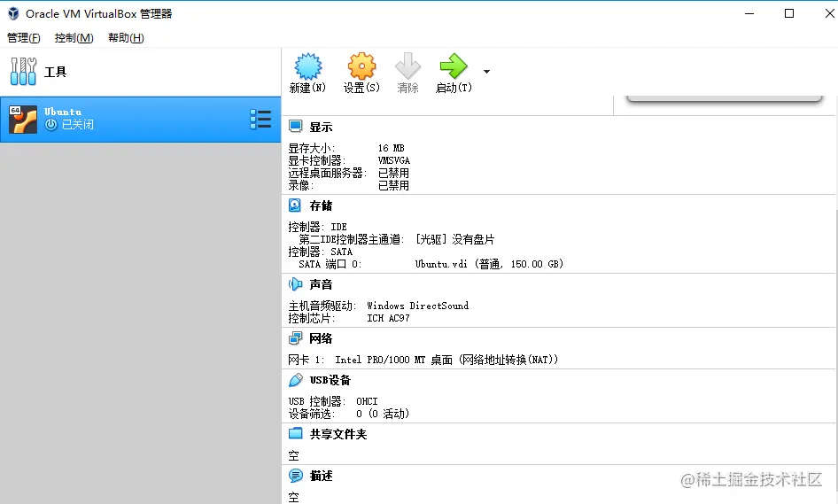Screen dimensions: 838x504
Task: Open the 网络 section header link
Action: pos(321,338)
